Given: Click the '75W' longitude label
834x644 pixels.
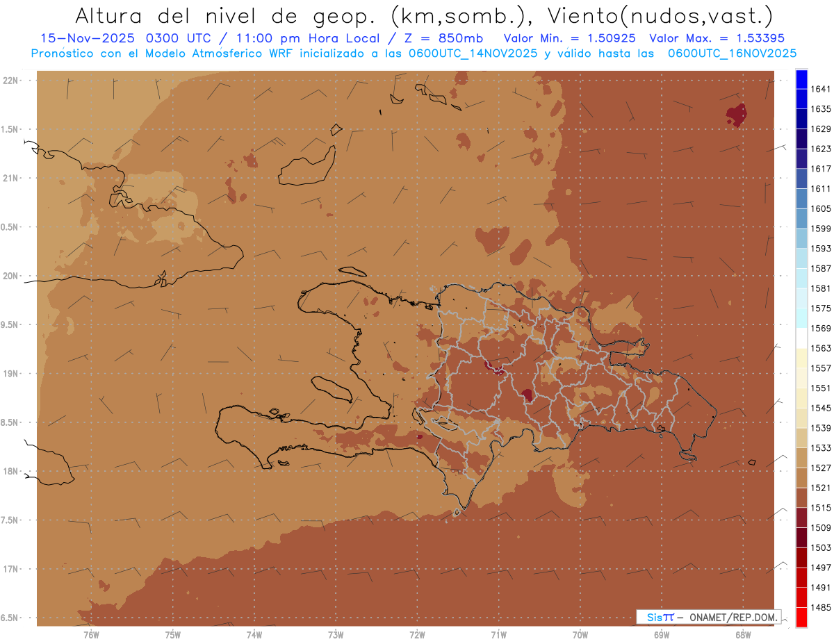Looking at the screenshot, I should [x=173, y=634].
